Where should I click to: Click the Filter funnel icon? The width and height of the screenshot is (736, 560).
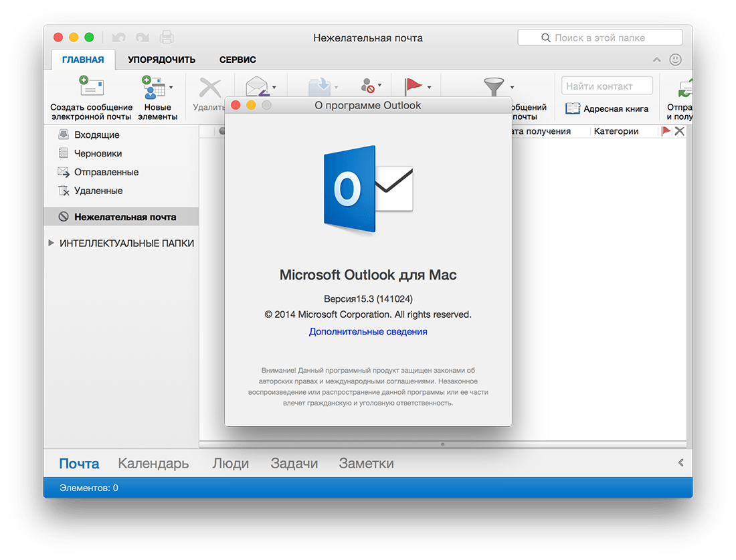pos(494,87)
